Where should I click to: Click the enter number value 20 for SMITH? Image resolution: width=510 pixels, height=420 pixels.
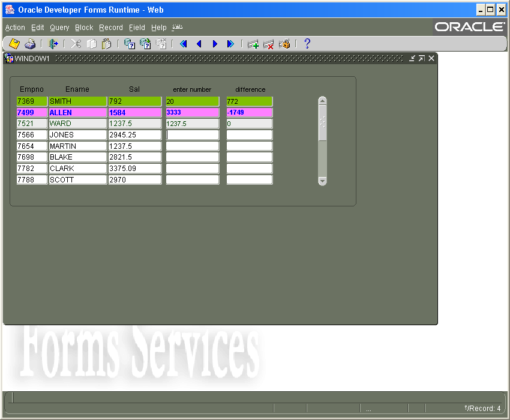(193, 101)
